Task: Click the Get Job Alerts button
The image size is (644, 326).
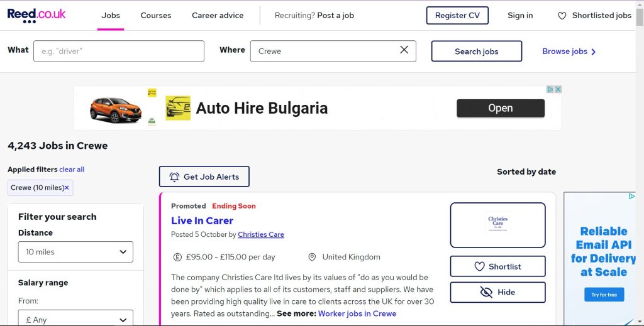Action: click(204, 177)
